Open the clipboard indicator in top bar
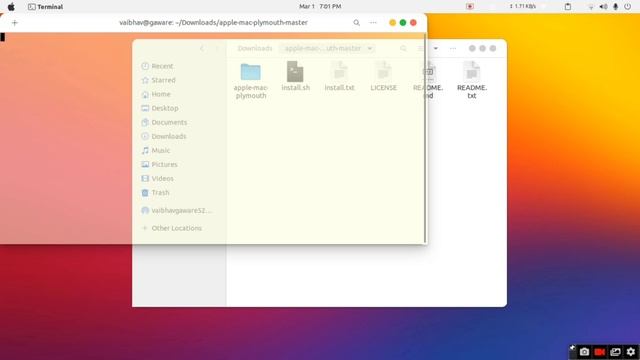640x360 pixels. 568,7
